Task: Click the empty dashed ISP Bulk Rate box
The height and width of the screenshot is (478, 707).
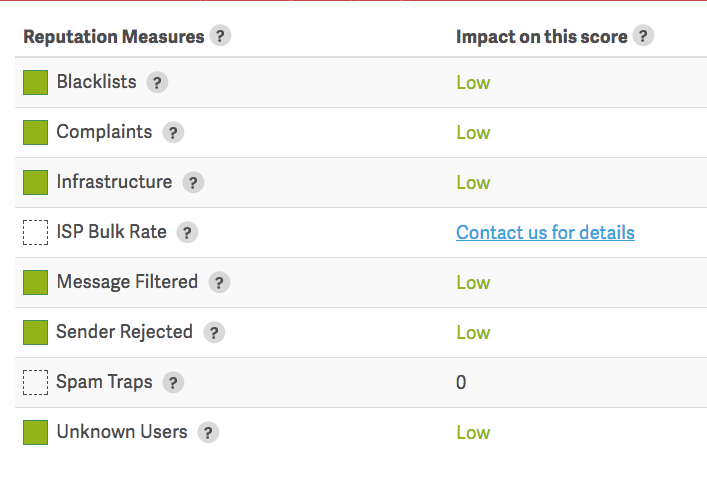Action: (x=36, y=233)
